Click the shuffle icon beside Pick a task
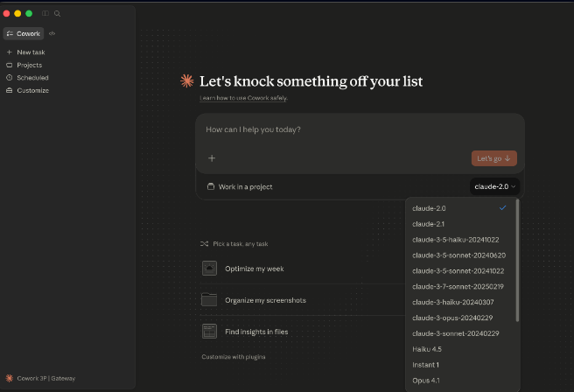Viewport: 574px width, 392px height. click(x=204, y=244)
